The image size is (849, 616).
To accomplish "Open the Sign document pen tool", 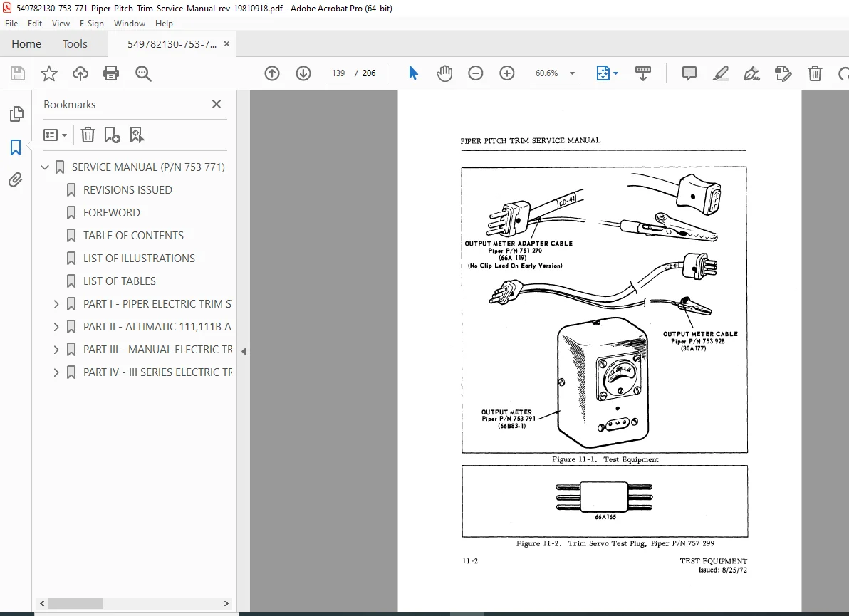I will tap(751, 73).
